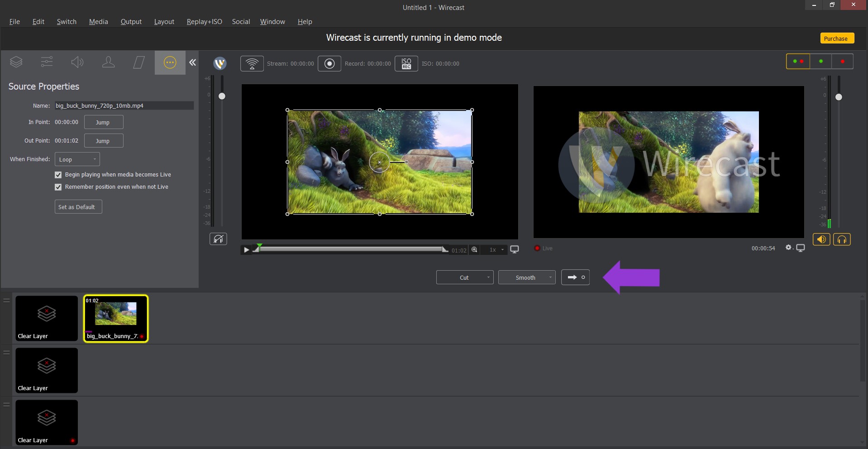The height and width of the screenshot is (449, 868).
Task: Uncheck Remember position even when not Live
Action: point(58,187)
